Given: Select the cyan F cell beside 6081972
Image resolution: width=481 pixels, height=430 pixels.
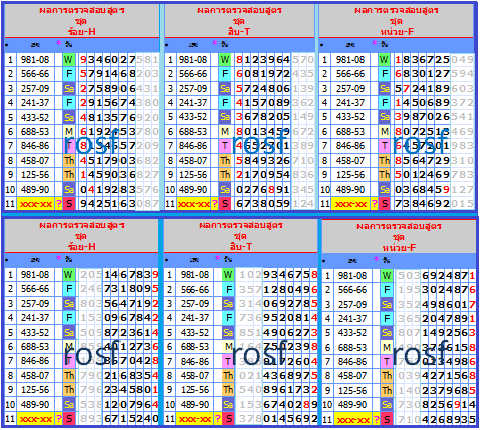Looking at the screenshot, I should pos(225,74).
